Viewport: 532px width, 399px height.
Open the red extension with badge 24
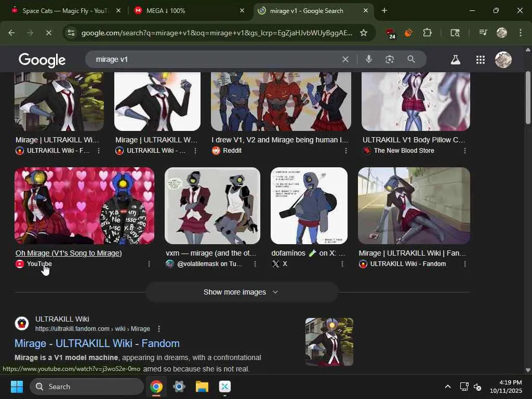391,33
